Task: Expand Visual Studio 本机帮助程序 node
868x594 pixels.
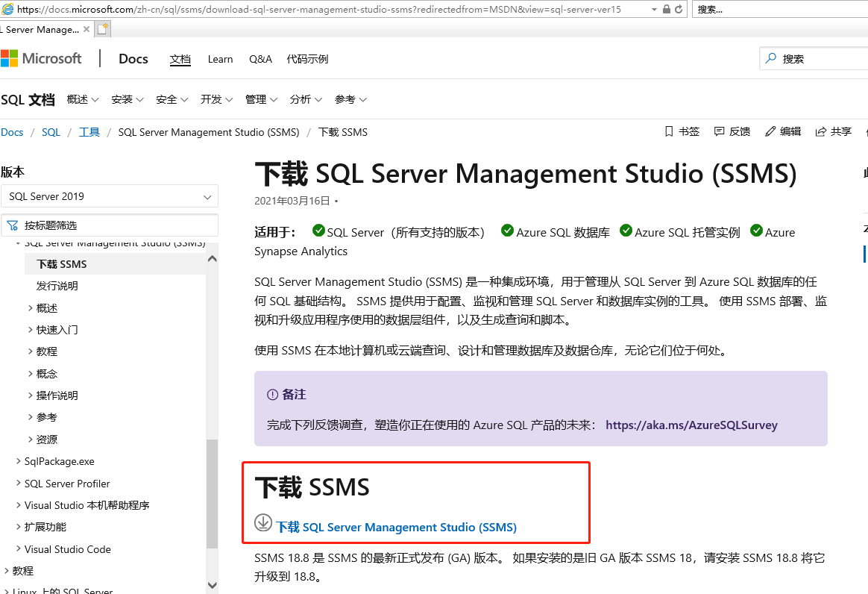Action: click(18, 504)
